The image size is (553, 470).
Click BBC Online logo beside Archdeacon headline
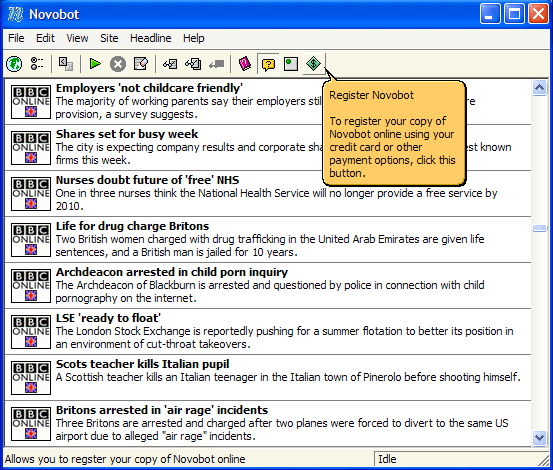(31, 286)
